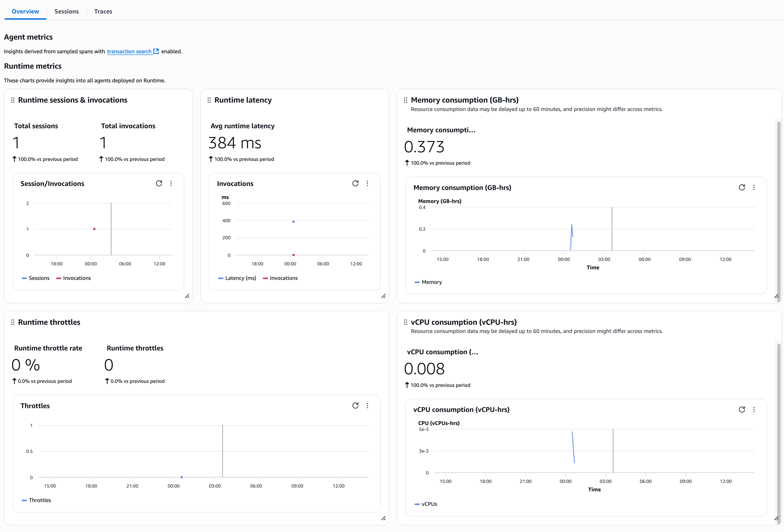Viewport: 784px width, 532px height.
Task: Switch to the Traces tab
Action: 103,11
